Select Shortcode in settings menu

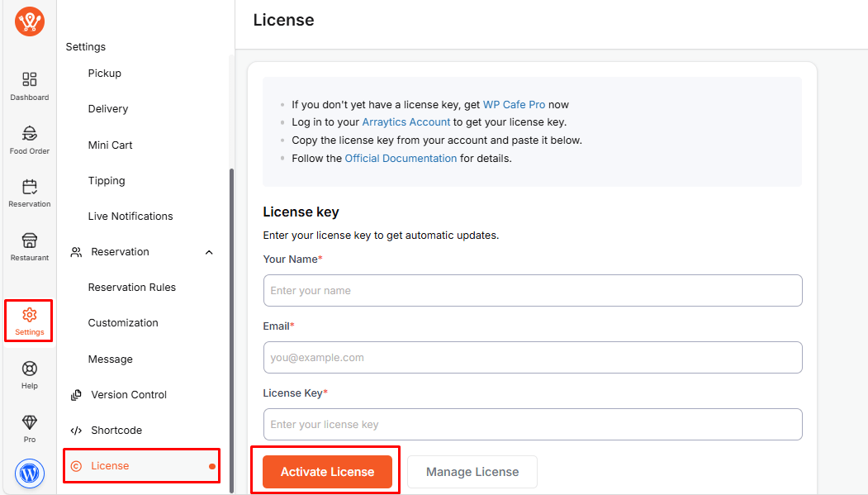pyautogui.click(x=116, y=431)
